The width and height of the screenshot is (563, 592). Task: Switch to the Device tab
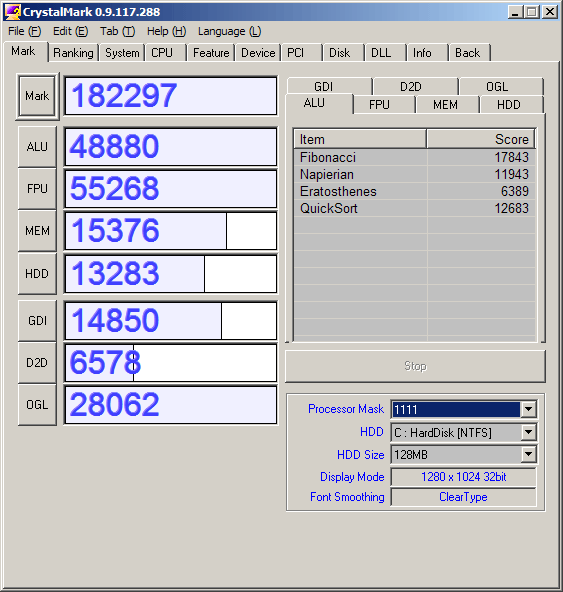[x=258, y=53]
